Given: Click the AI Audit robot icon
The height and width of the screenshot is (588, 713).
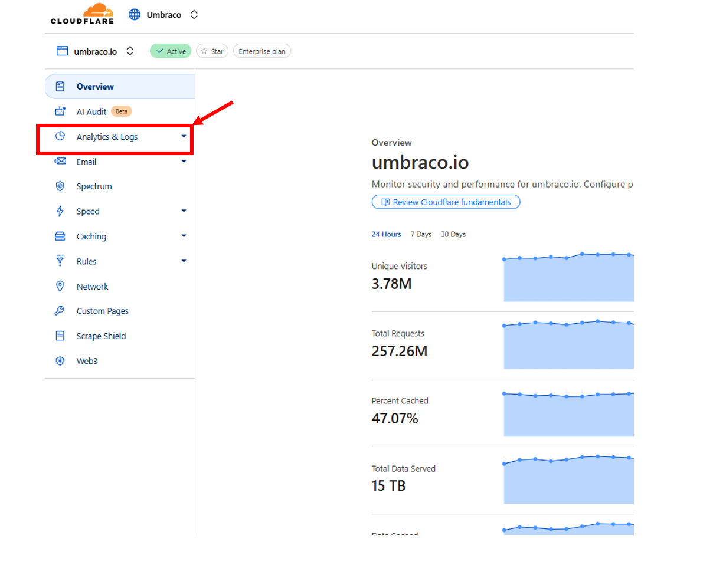Looking at the screenshot, I should 60,111.
